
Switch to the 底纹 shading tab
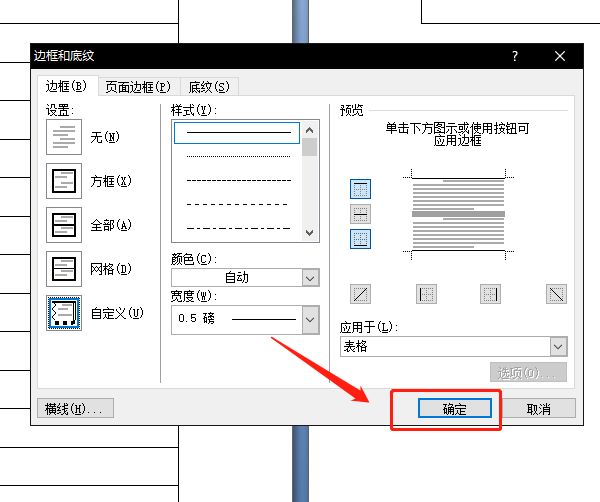pos(209,87)
